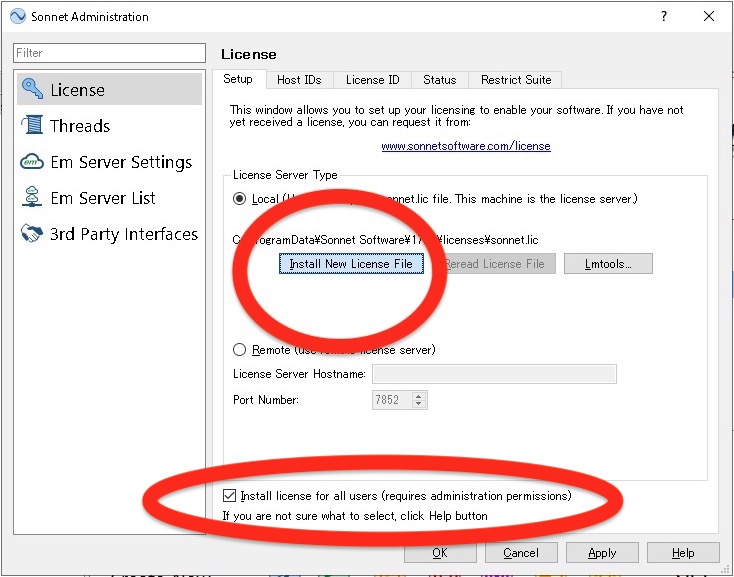Follow the www.sonnetsoftware.com/license link

[466, 146]
